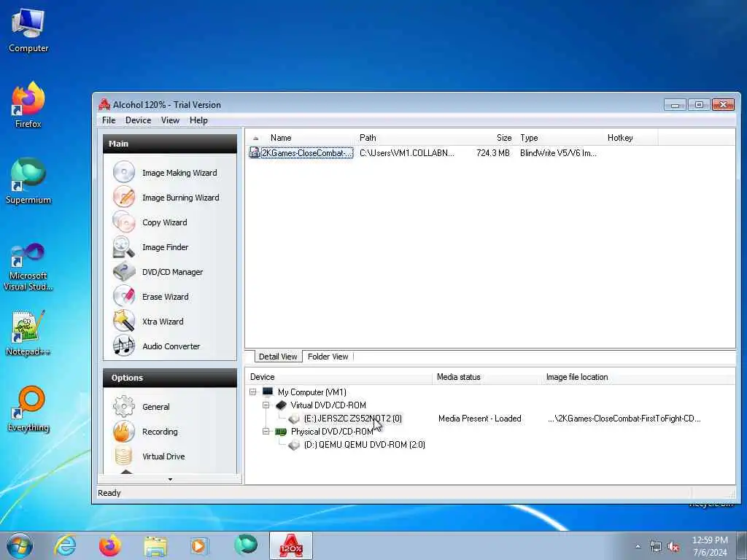Click the My Computer (VM1) monitor icon
The image size is (747, 560).
268,392
